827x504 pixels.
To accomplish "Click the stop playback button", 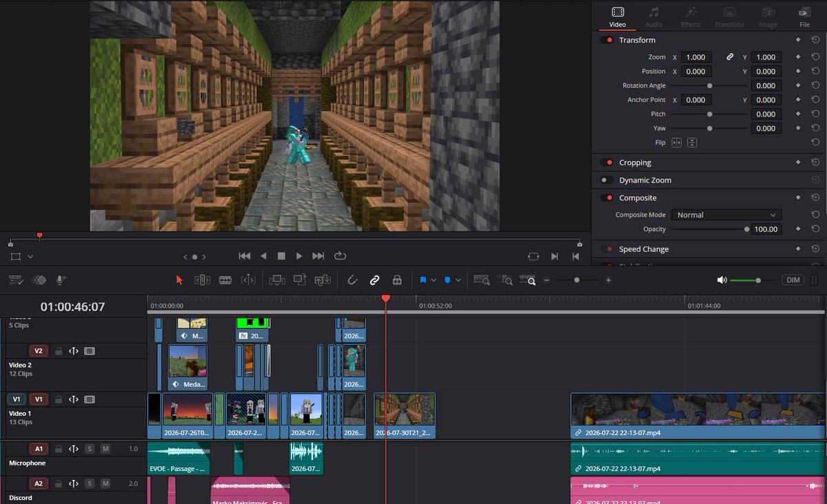I will pos(281,256).
